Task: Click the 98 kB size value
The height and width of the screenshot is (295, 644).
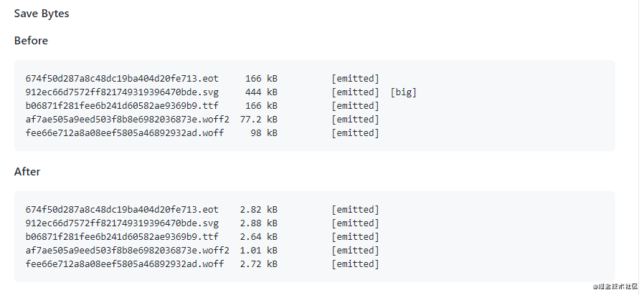Action: pyautogui.click(x=264, y=132)
